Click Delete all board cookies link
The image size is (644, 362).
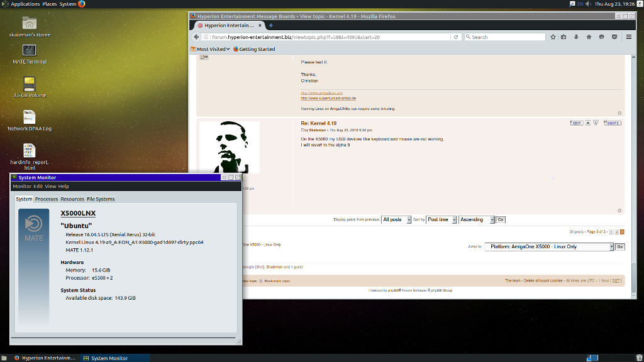543,281
